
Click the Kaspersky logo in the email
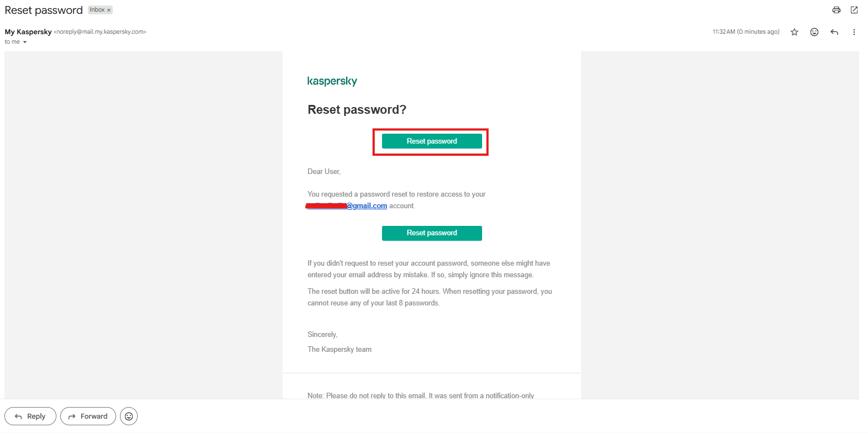click(332, 81)
